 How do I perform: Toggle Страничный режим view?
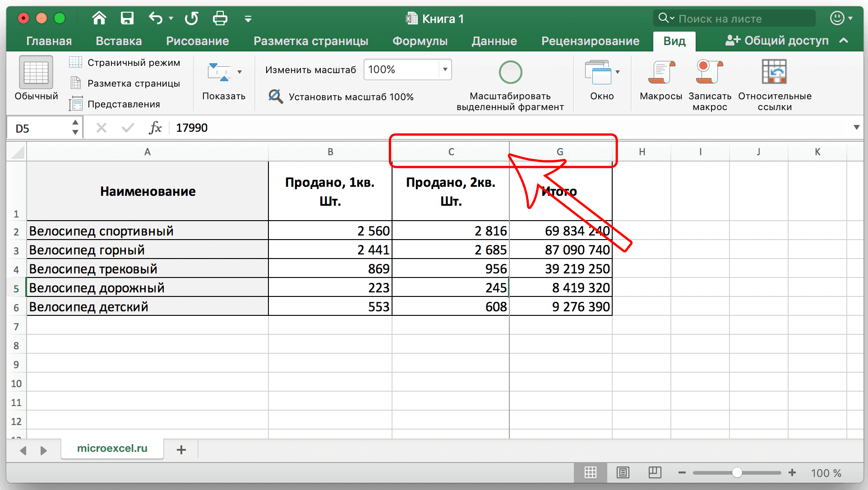(x=126, y=62)
